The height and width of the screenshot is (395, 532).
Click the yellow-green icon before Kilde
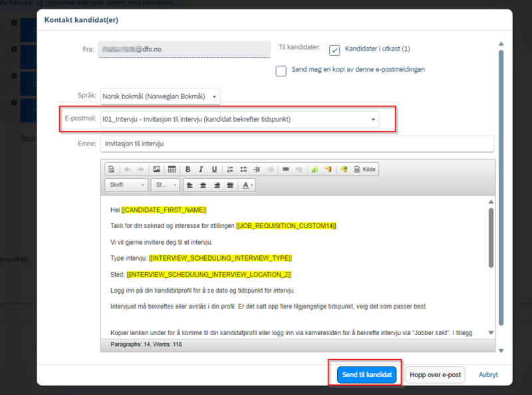344,170
